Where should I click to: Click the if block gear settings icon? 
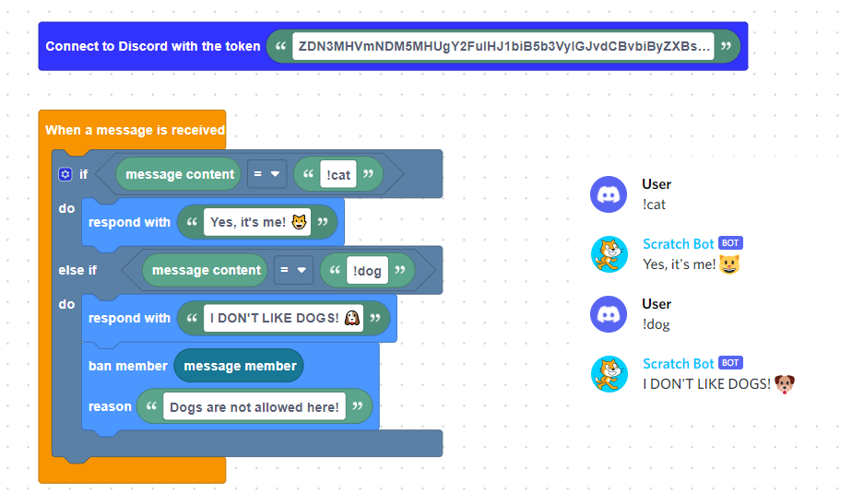65,174
